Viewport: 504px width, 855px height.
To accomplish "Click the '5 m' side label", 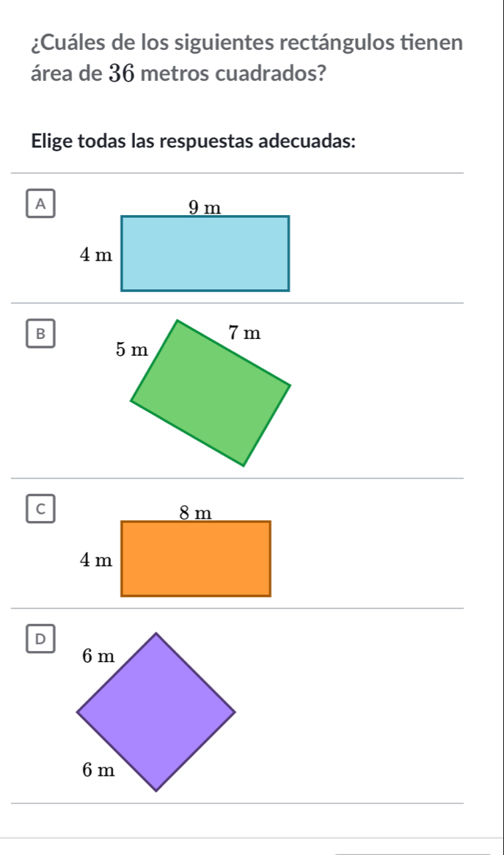I will [x=132, y=349].
